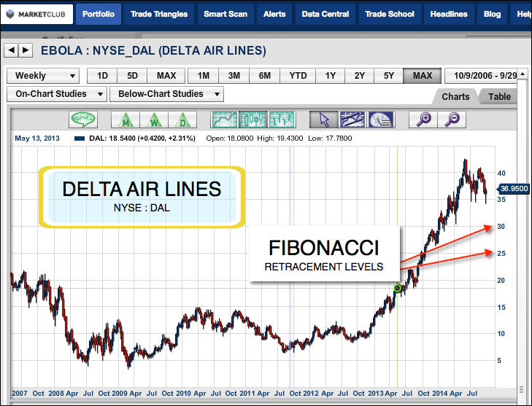Select the YTD range button
The height and width of the screenshot is (406, 532).
coord(298,75)
